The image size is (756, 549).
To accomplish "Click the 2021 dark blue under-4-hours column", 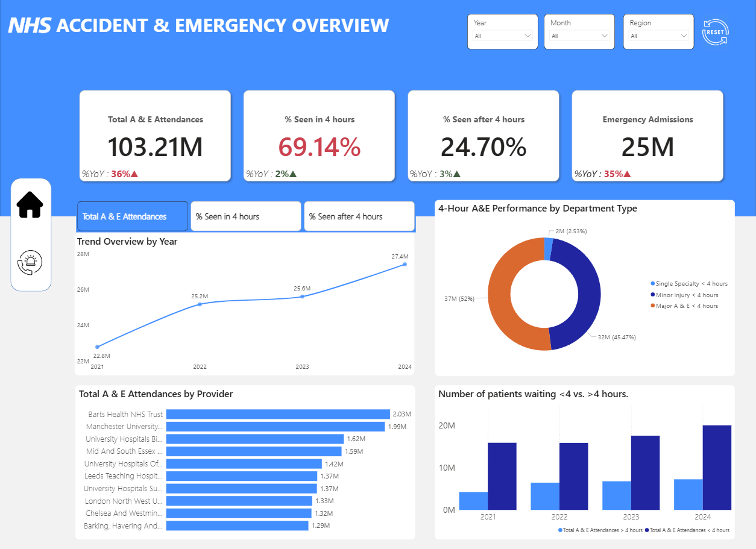I will point(502,476).
